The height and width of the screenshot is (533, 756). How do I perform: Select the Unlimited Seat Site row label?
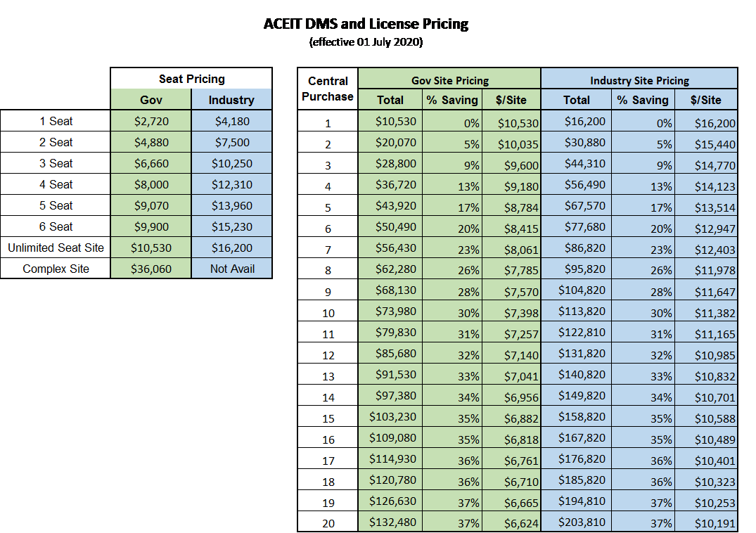55,247
